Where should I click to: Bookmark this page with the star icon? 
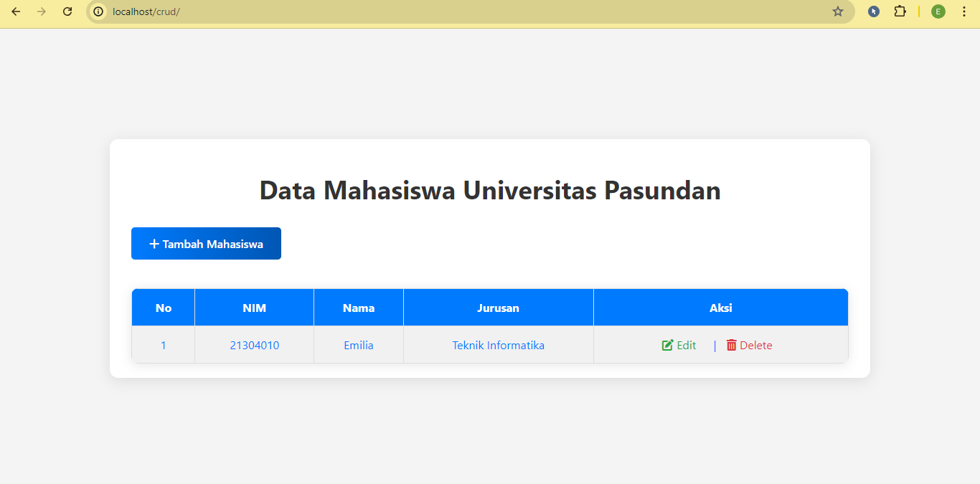pyautogui.click(x=837, y=11)
